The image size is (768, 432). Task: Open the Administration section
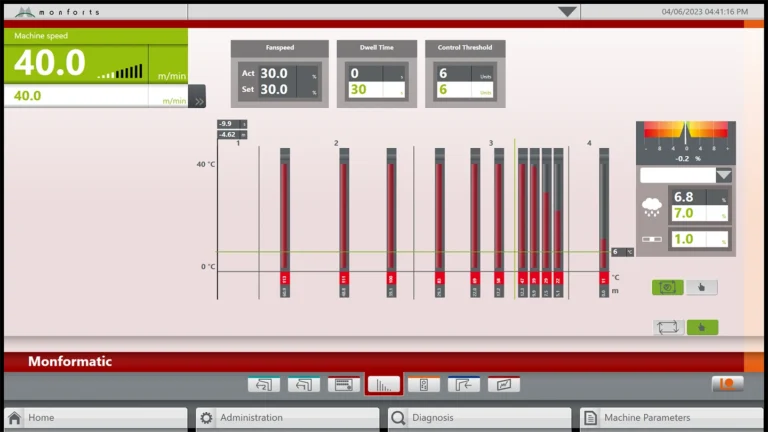pos(287,418)
